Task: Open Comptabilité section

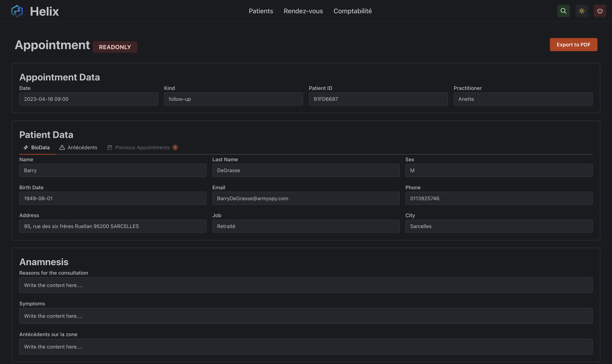Action: 352,11
